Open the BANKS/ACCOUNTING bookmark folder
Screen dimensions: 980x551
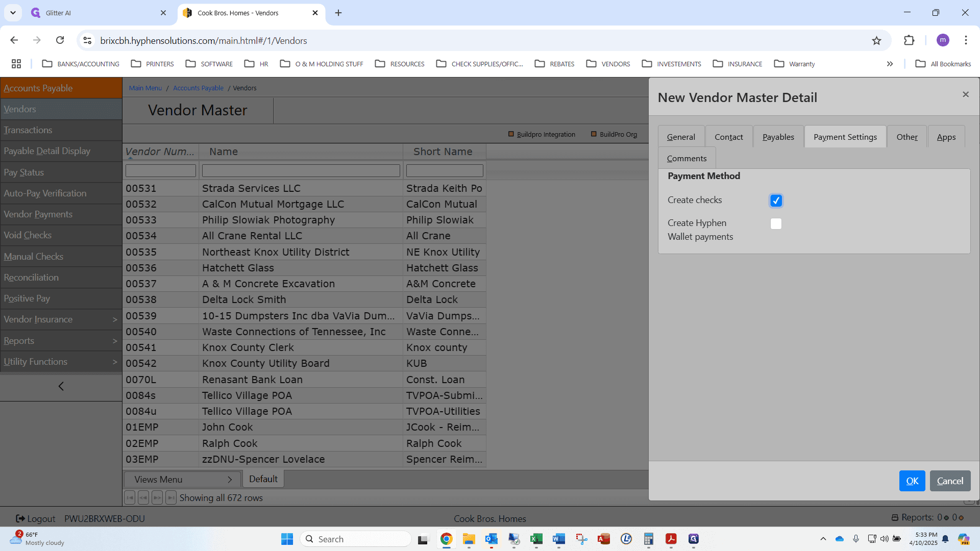(81, 64)
